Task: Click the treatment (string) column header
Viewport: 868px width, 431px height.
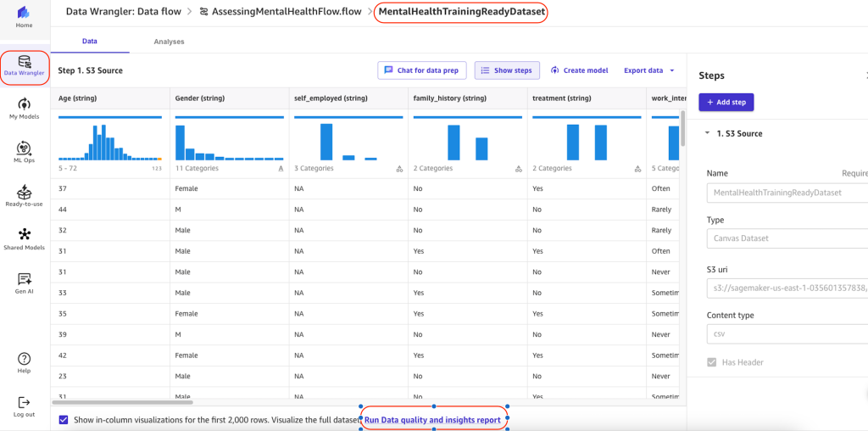Action: pyautogui.click(x=587, y=98)
